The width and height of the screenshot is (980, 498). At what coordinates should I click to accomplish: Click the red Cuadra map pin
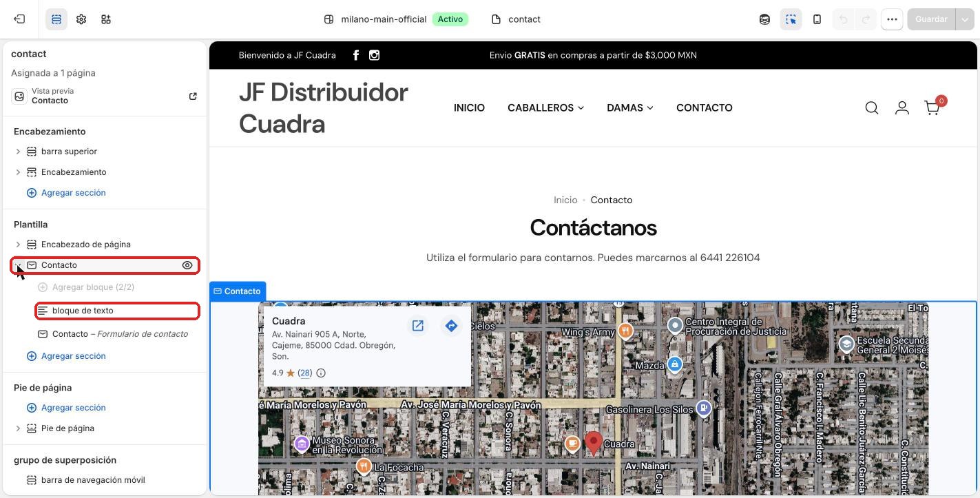click(x=594, y=443)
